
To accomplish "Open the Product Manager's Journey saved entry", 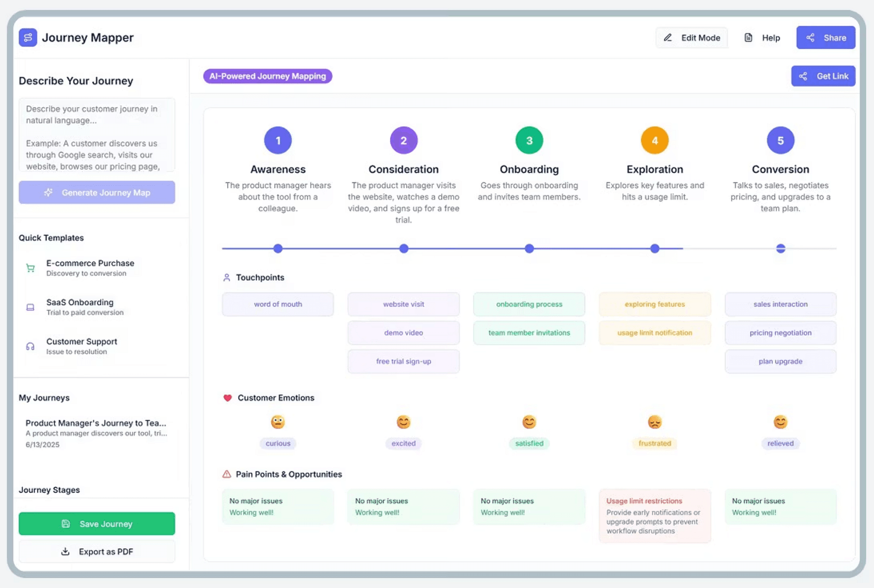I will [x=96, y=433].
